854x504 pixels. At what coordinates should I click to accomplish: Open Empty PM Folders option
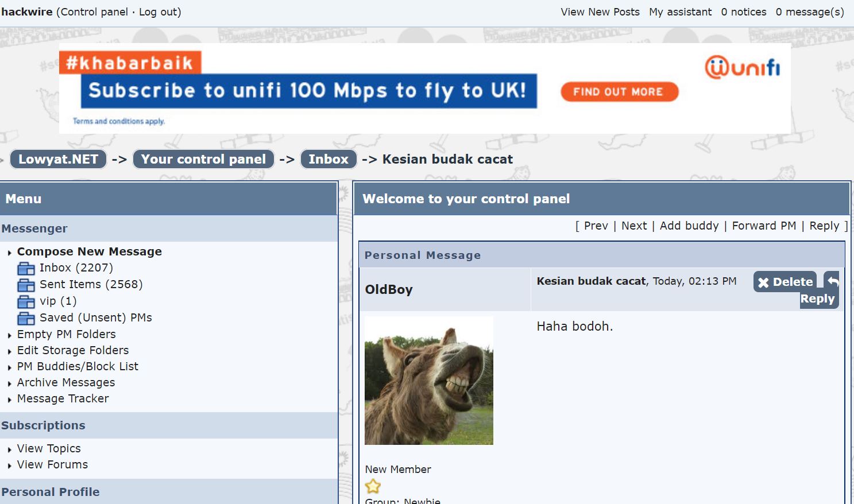click(66, 334)
